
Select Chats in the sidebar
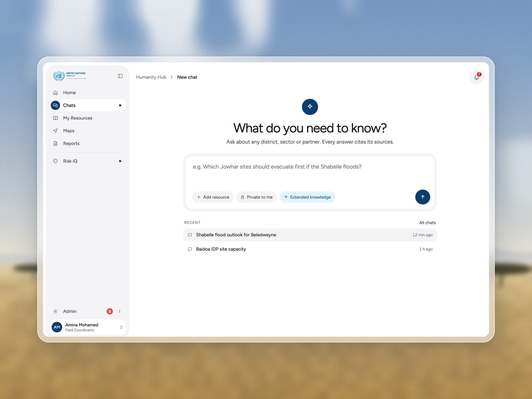tap(88, 105)
